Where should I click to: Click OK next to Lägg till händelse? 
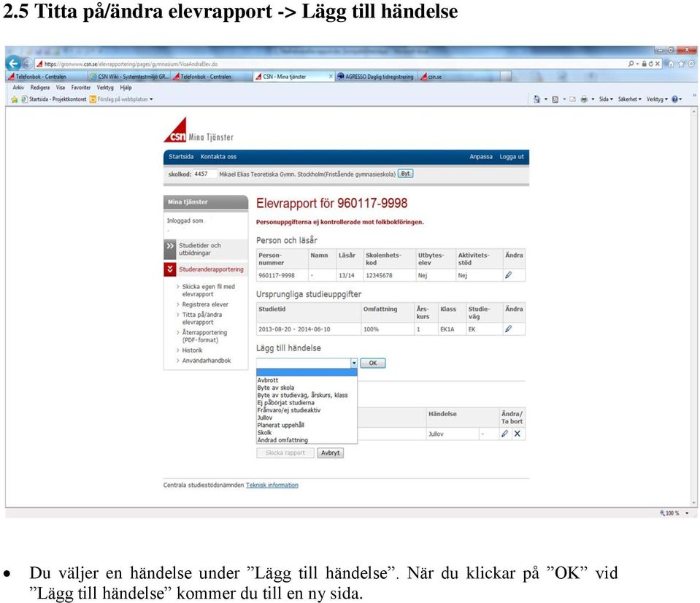(373, 363)
